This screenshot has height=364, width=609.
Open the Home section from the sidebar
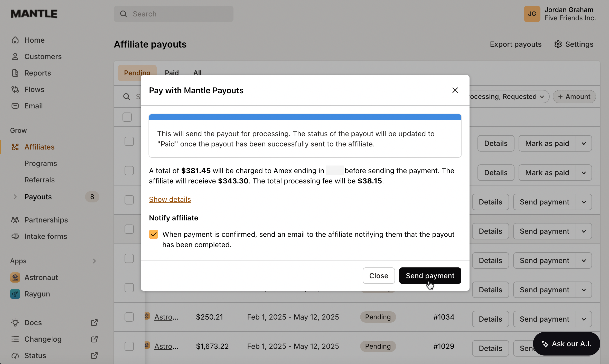click(x=15, y=40)
